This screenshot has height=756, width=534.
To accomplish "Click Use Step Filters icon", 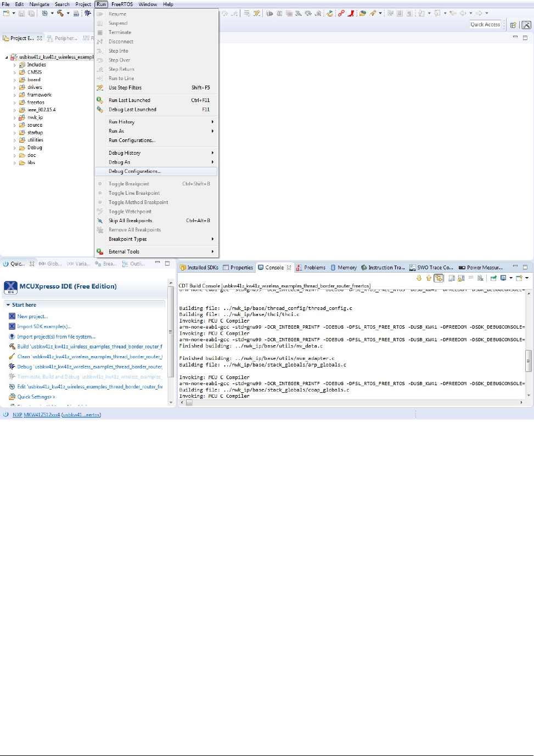I will [x=100, y=88].
